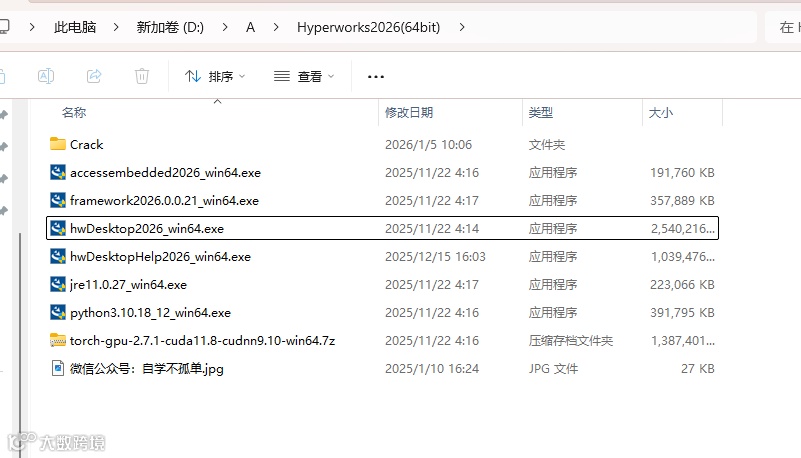Click the size 27 KB

[x=698, y=369]
